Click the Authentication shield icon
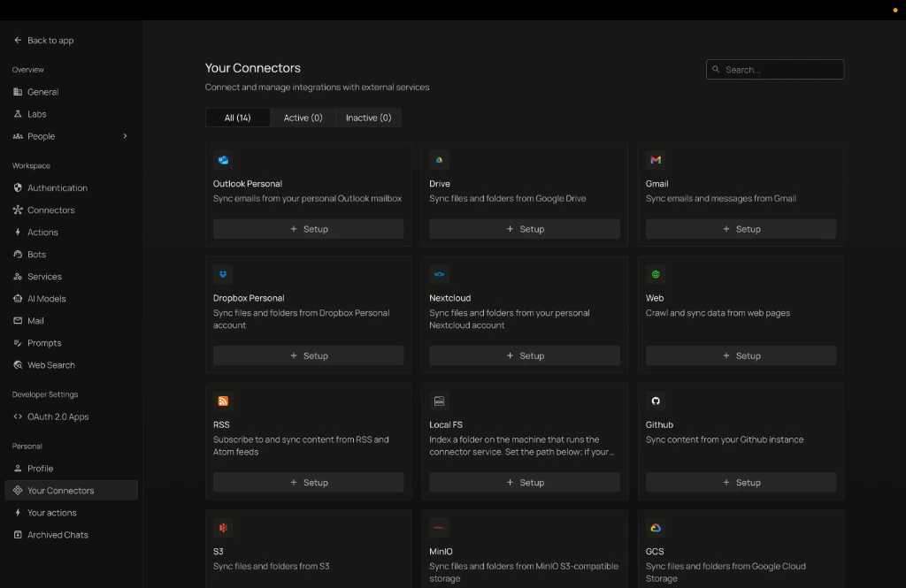Screen dimensions: 906x588 tap(18, 187)
